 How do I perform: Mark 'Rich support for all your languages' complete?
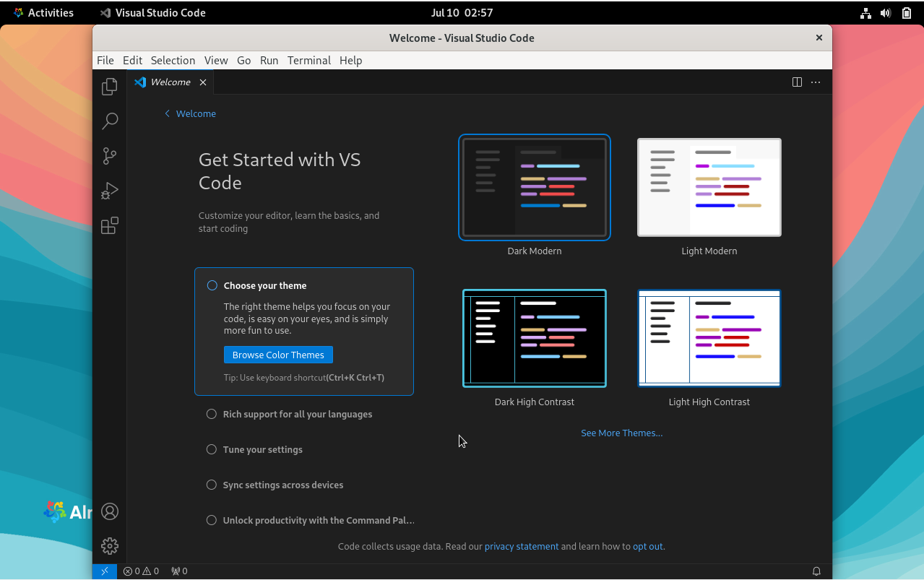[x=211, y=413]
